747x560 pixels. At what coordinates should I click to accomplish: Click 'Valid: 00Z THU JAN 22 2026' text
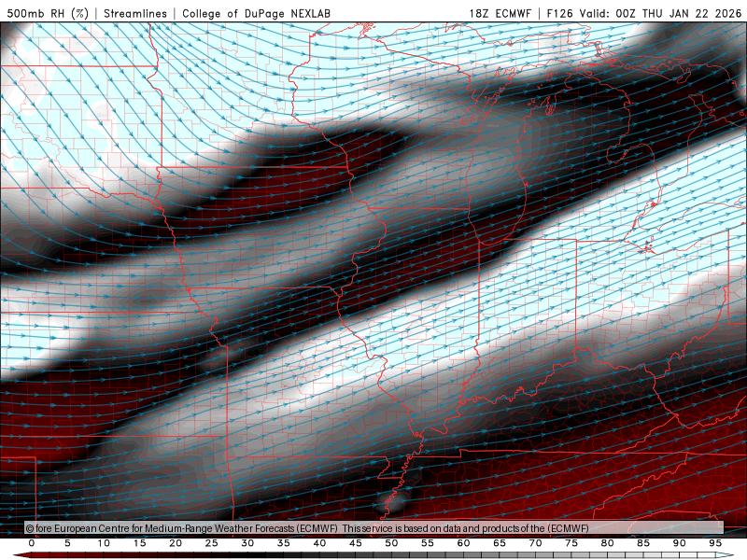[661, 13]
